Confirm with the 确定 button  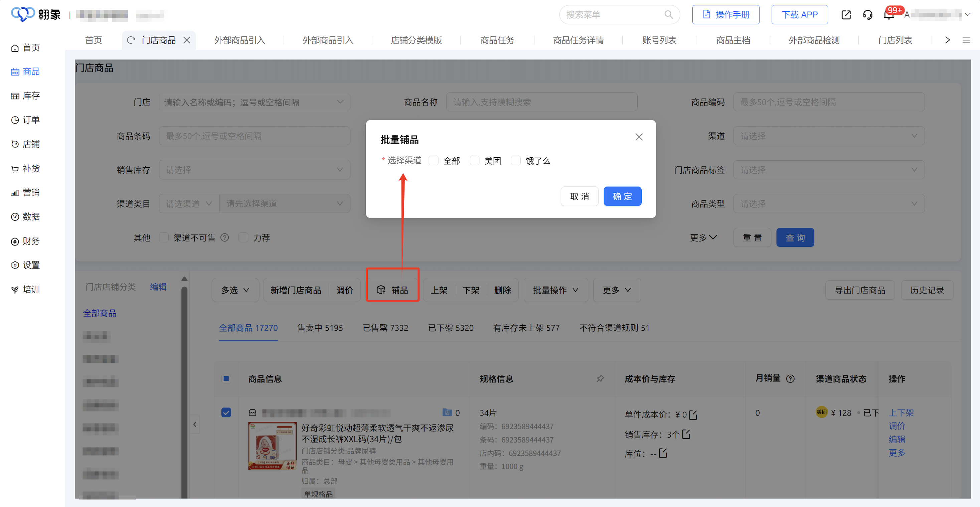pyautogui.click(x=622, y=196)
